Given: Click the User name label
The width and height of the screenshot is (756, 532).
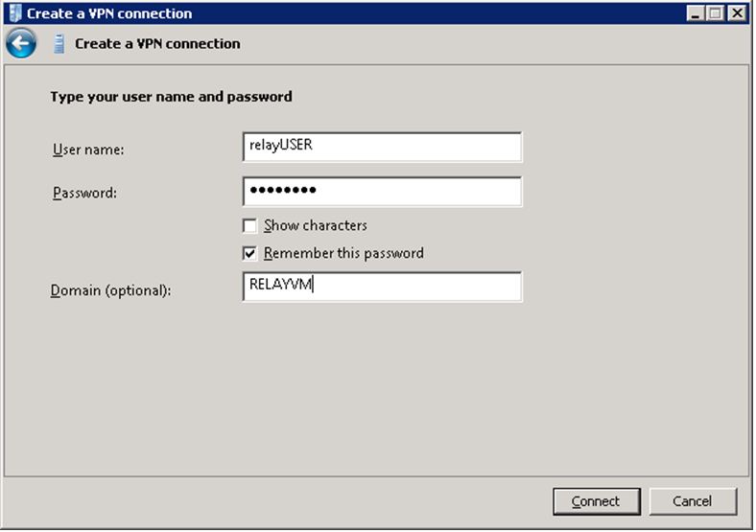Looking at the screenshot, I should click(88, 150).
